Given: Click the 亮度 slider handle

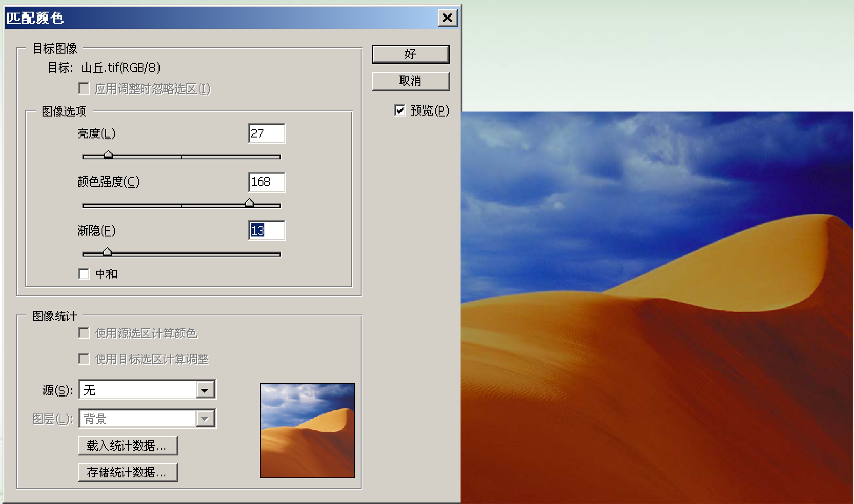Looking at the screenshot, I should (109, 155).
